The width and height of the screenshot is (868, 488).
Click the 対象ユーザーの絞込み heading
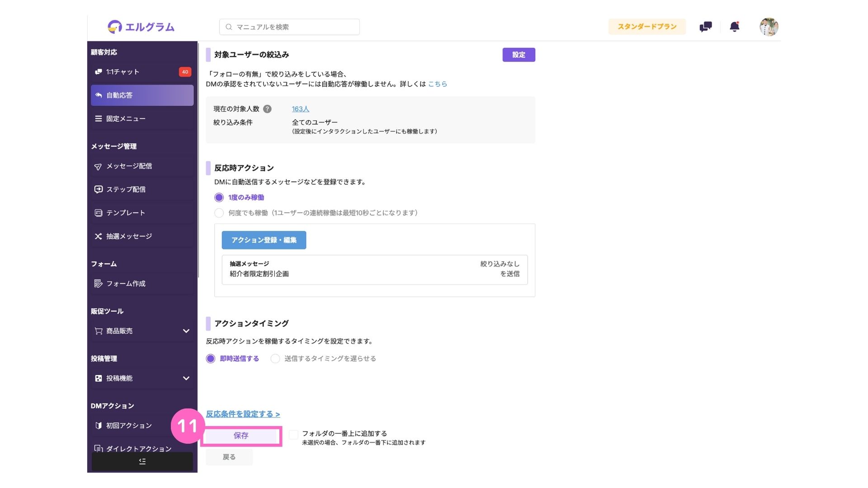[251, 55]
